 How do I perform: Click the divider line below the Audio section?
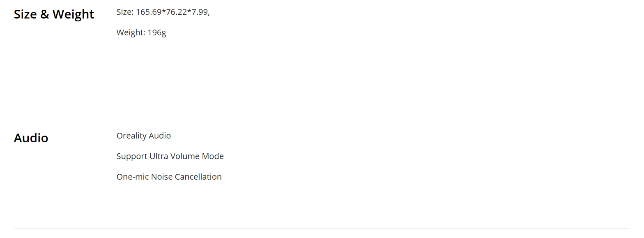pos(322,228)
